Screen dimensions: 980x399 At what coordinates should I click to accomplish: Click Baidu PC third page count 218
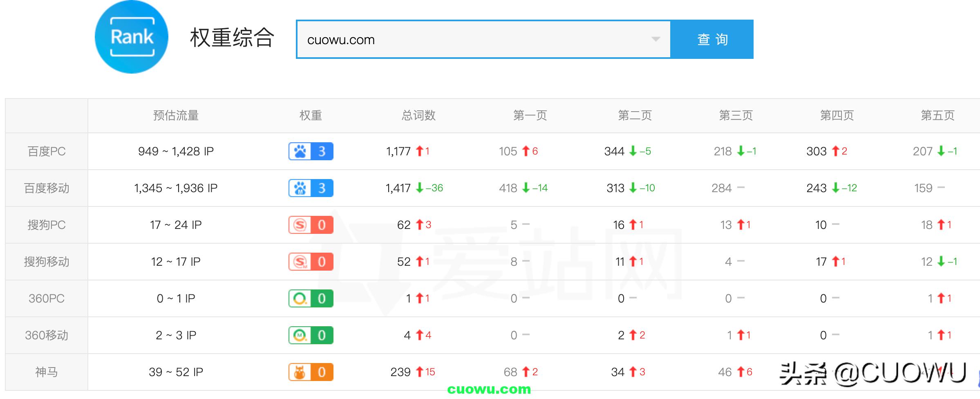pyautogui.click(x=723, y=151)
